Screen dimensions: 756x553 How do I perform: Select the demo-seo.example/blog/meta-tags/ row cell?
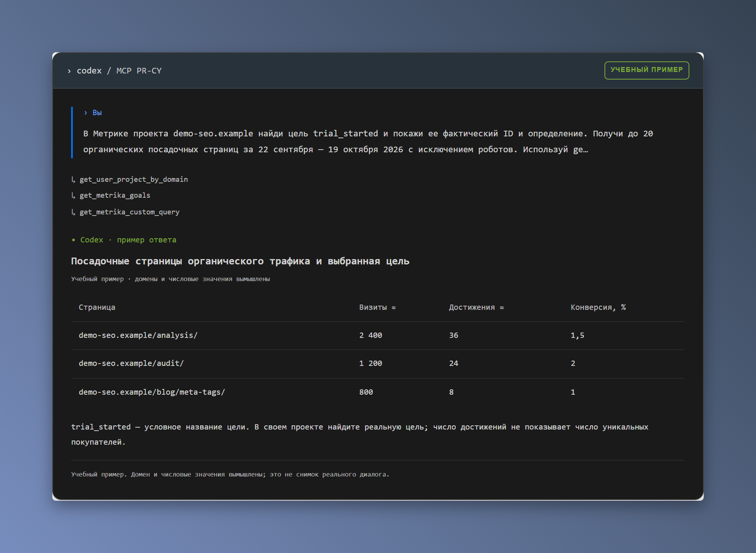coord(152,392)
